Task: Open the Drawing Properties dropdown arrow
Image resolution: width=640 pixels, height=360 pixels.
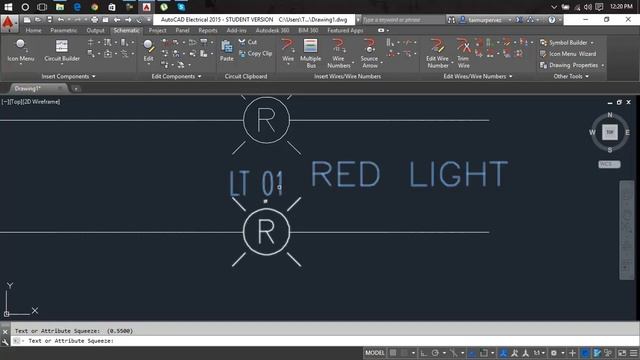Action: coord(602,65)
